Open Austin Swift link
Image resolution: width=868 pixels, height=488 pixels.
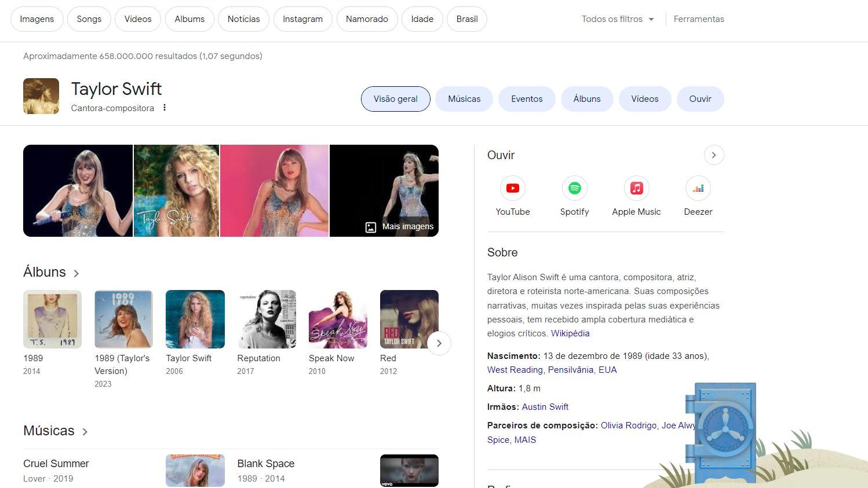[545, 407]
